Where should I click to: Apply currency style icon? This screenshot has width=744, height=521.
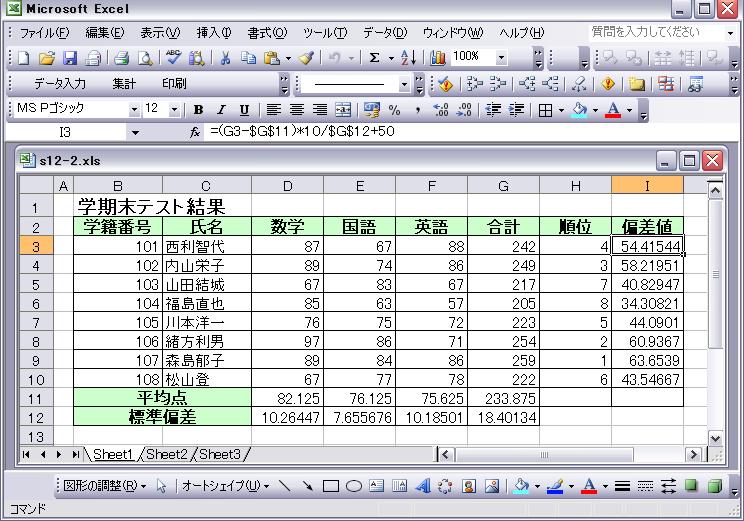click(372, 110)
